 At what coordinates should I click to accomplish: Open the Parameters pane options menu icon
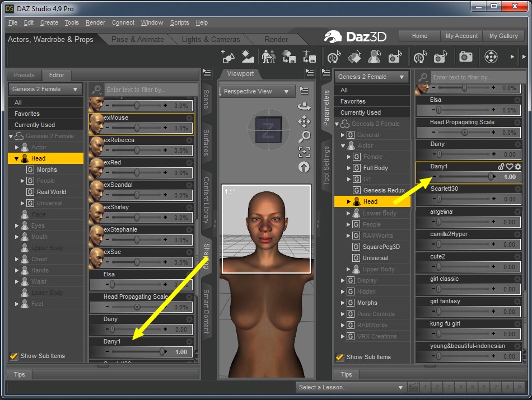tap(326, 73)
